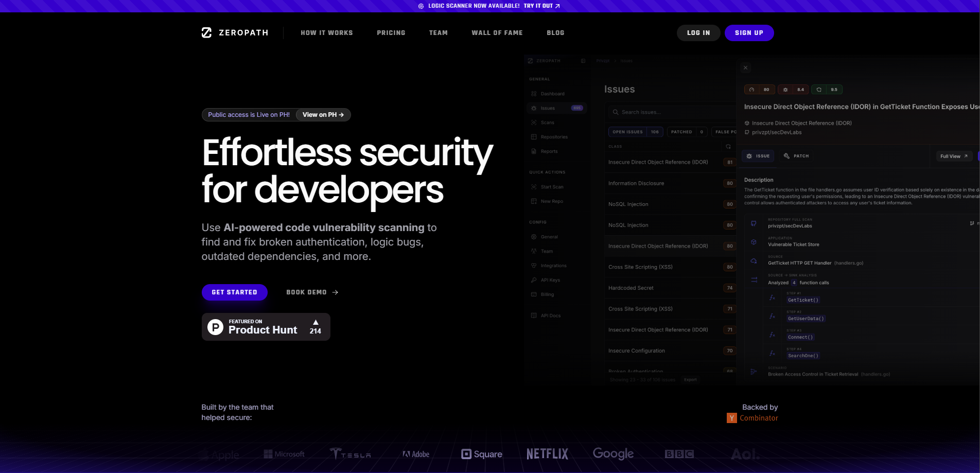Screen dimensions: 980x473
Task: Switch to the PATCH tab
Action: tap(796, 156)
